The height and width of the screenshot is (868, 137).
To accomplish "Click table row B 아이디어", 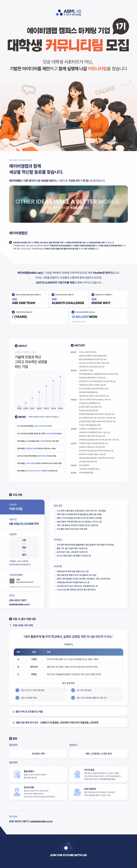I will click(x=68, y=667).
